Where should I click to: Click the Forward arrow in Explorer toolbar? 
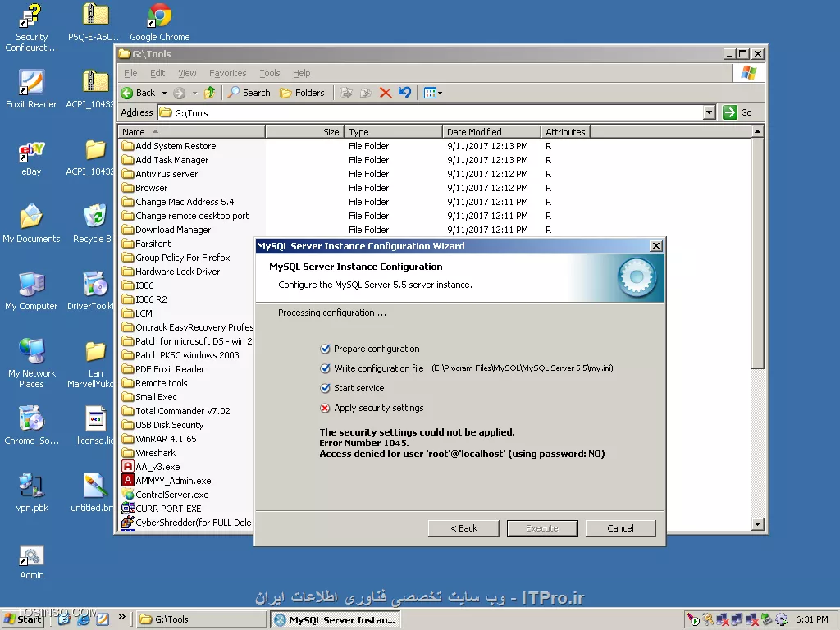pos(179,93)
